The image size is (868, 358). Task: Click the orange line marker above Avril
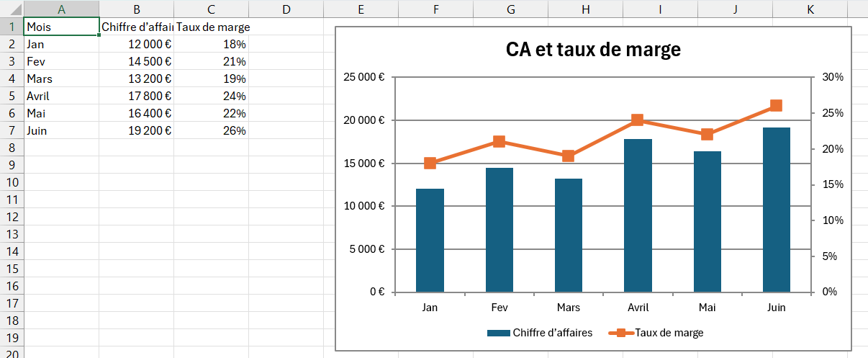(x=638, y=120)
